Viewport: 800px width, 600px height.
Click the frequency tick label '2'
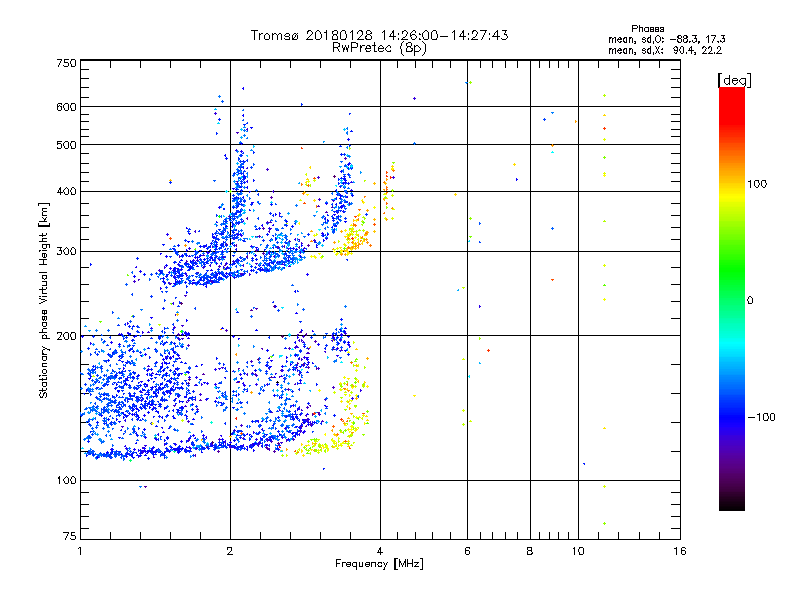[230, 551]
